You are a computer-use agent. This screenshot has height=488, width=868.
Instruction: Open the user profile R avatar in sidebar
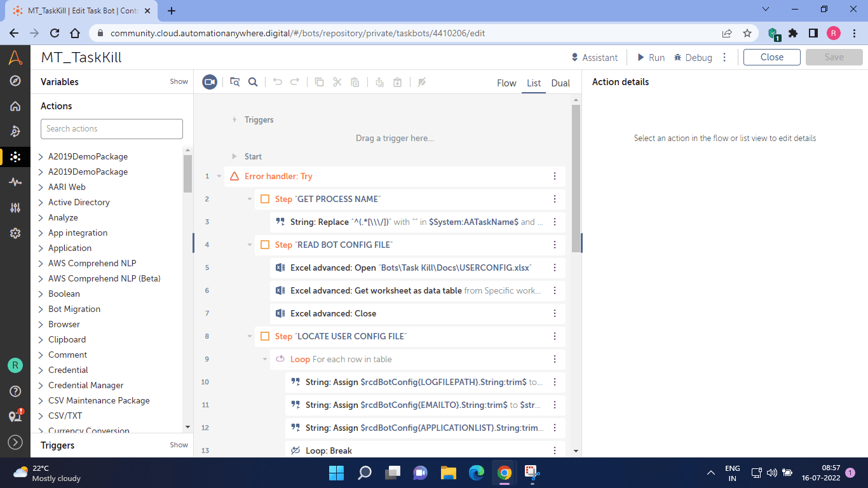tap(15, 365)
